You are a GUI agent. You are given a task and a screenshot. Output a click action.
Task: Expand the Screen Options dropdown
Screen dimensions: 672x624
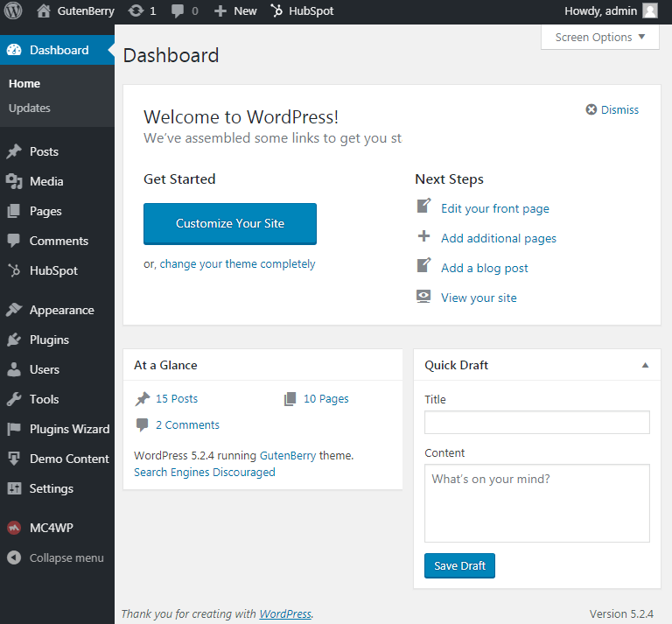coord(600,38)
